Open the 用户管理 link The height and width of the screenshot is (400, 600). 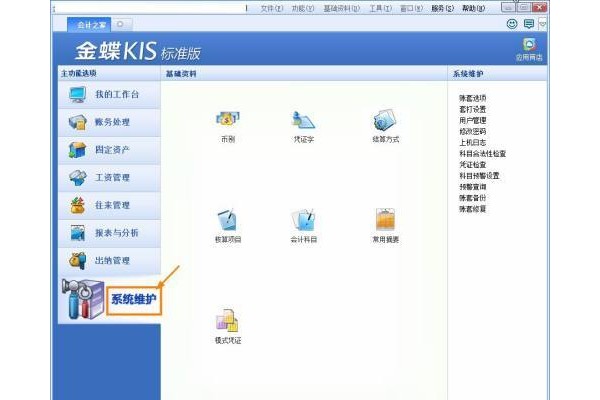pyautogui.click(x=473, y=120)
